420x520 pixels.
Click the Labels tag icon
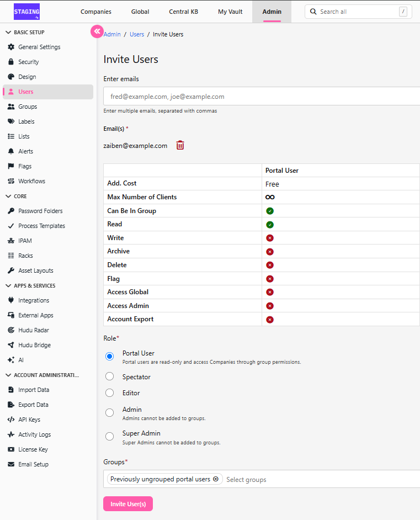[11, 121]
